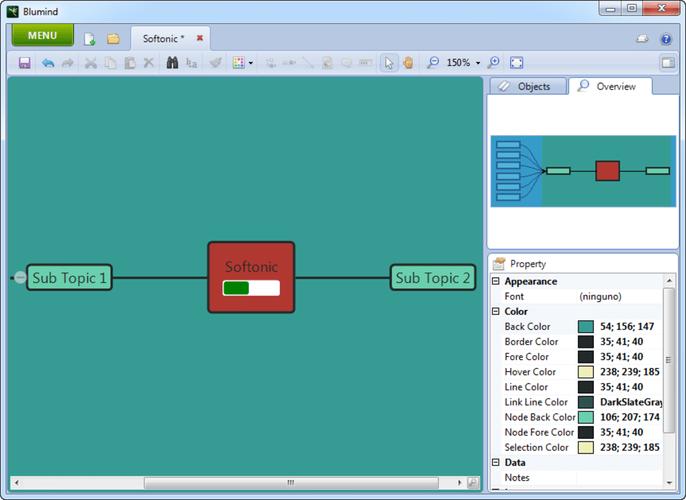The width and height of the screenshot is (686, 500).
Task: Collapse Sub Topic 1 branch minus button
Action: [20, 277]
